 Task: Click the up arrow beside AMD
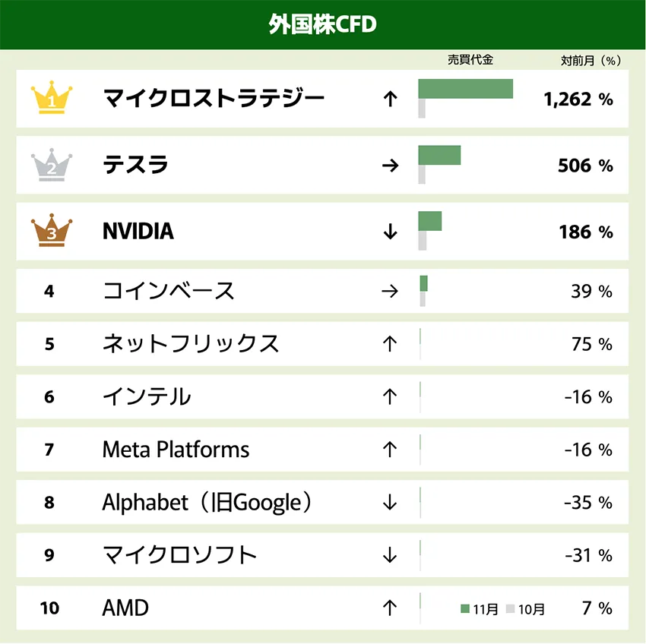(x=391, y=608)
